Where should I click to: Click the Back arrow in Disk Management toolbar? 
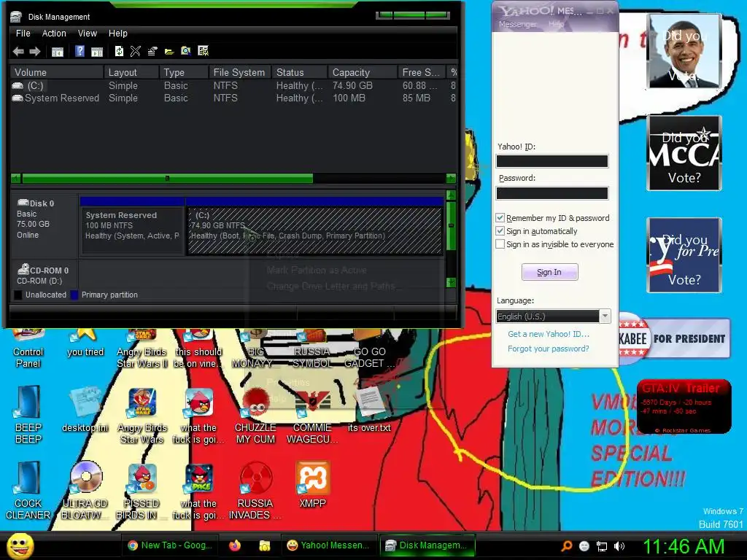[18, 52]
